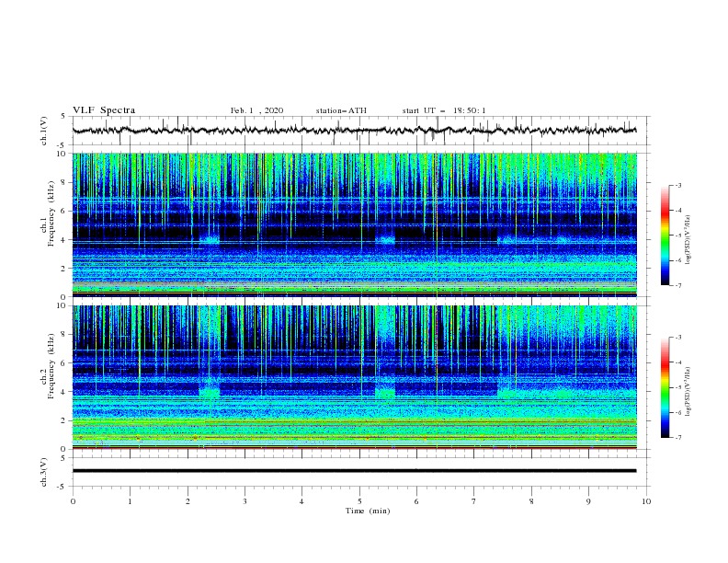
Task: Click the "Time (min)" x-axis label
Action: click(x=368, y=511)
